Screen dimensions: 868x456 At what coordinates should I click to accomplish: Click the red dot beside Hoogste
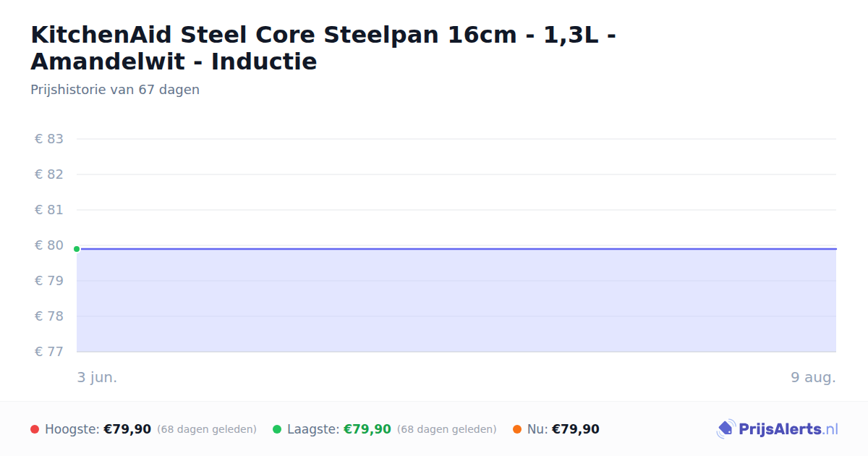[x=35, y=429]
